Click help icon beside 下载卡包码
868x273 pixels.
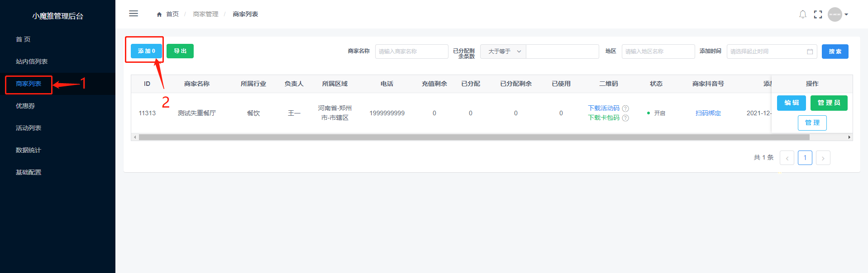pyautogui.click(x=625, y=118)
